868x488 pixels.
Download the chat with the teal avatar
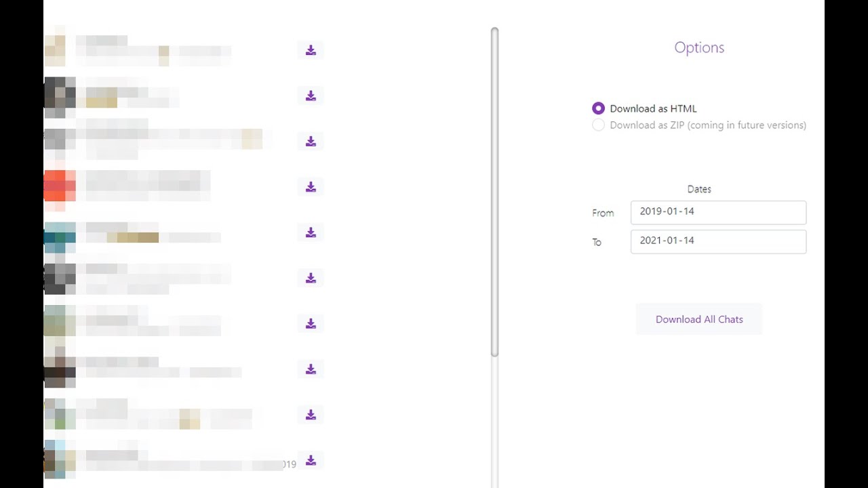point(311,232)
